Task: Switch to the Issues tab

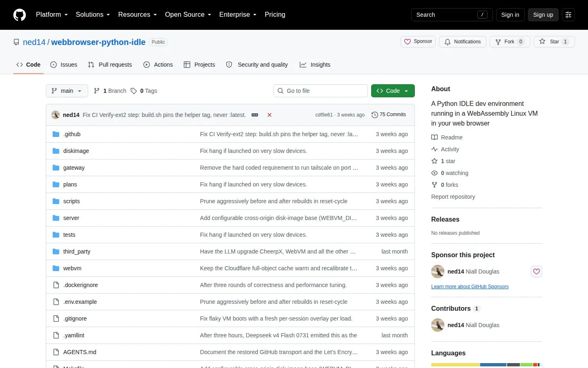Action: pyautogui.click(x=64, y=65)
